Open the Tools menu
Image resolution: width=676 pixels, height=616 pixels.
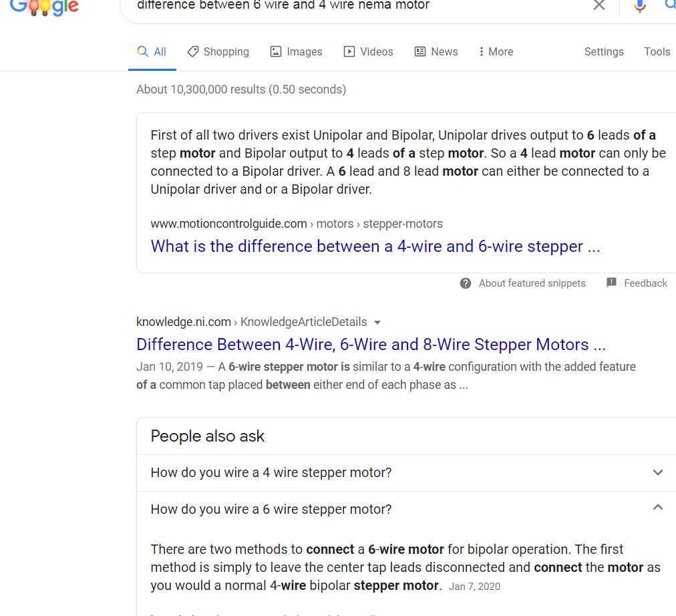pyautogui.click(x=657, y=51)
